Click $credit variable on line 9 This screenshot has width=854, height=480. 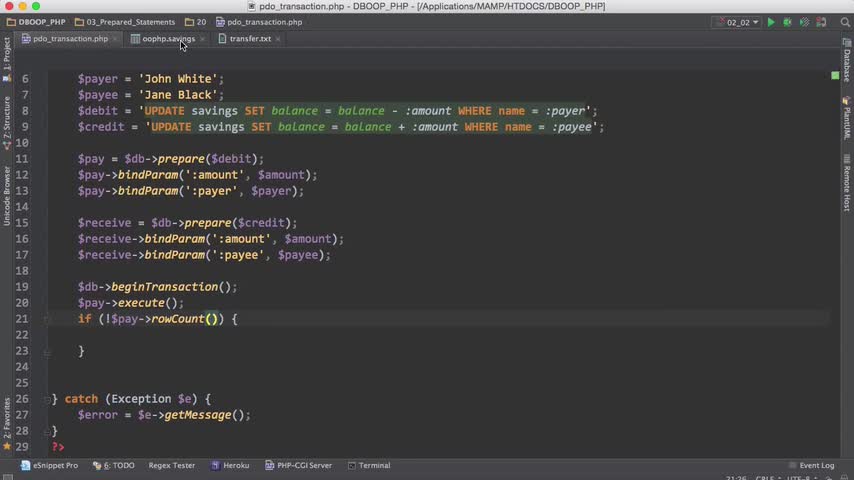101,127
